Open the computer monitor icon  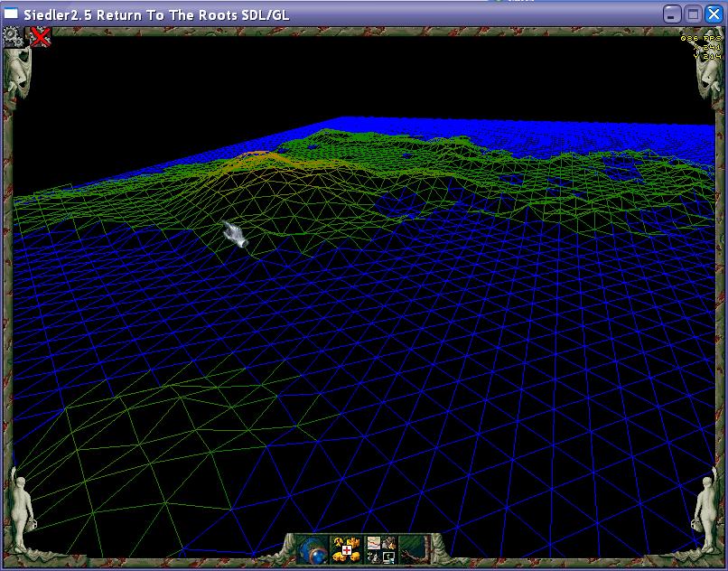click(390, 557)
